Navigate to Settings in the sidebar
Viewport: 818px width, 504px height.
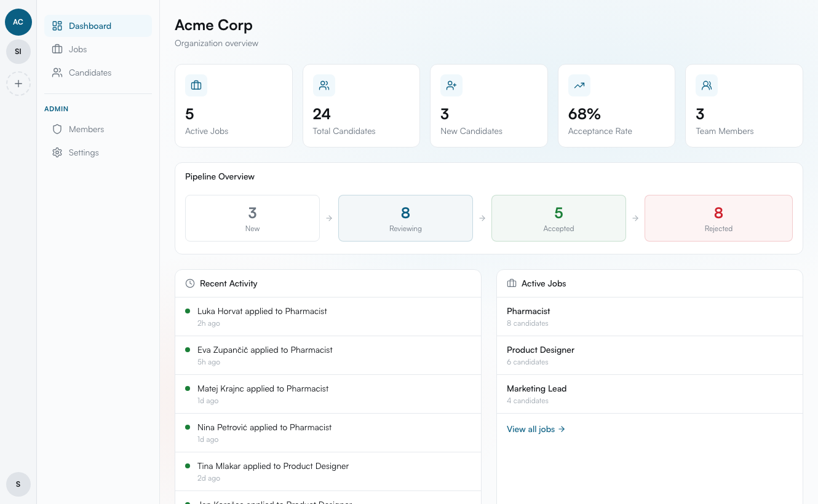pos(98,152)
